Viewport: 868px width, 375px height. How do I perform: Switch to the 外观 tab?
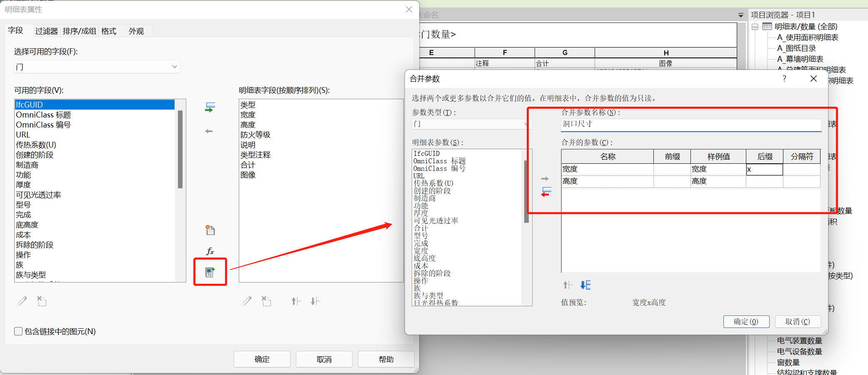pyautogui.click(x=136, y=31)
